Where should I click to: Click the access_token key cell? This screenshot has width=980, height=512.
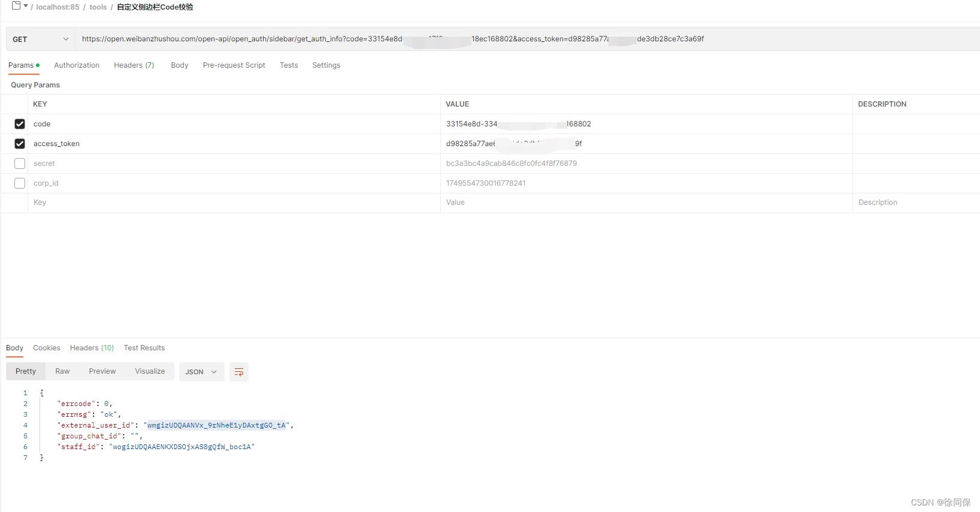click(x=234, y=144)
